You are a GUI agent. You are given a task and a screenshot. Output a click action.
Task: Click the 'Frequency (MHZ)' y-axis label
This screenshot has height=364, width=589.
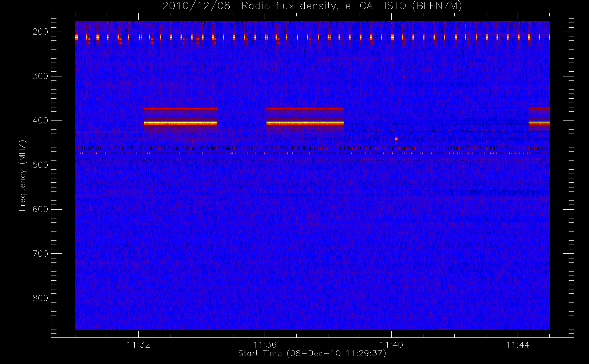pyautogui.click(x=23, y=175)
